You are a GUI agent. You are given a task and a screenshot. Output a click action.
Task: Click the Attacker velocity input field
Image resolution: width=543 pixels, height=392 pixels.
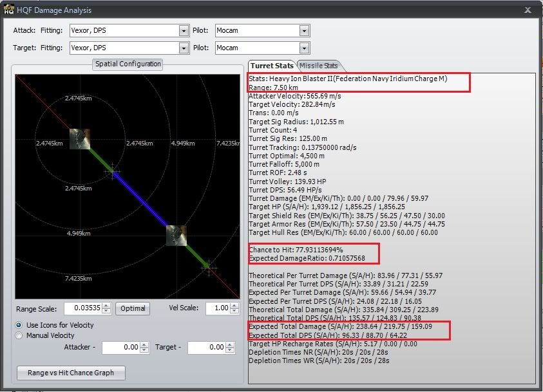[121, 348]
